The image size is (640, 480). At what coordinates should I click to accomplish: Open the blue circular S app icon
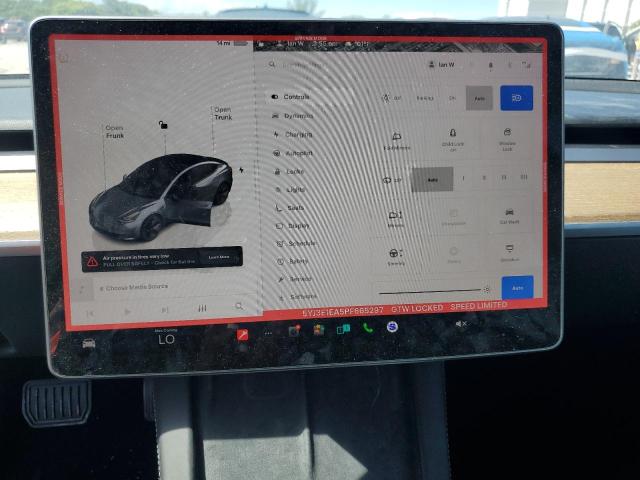392,327
